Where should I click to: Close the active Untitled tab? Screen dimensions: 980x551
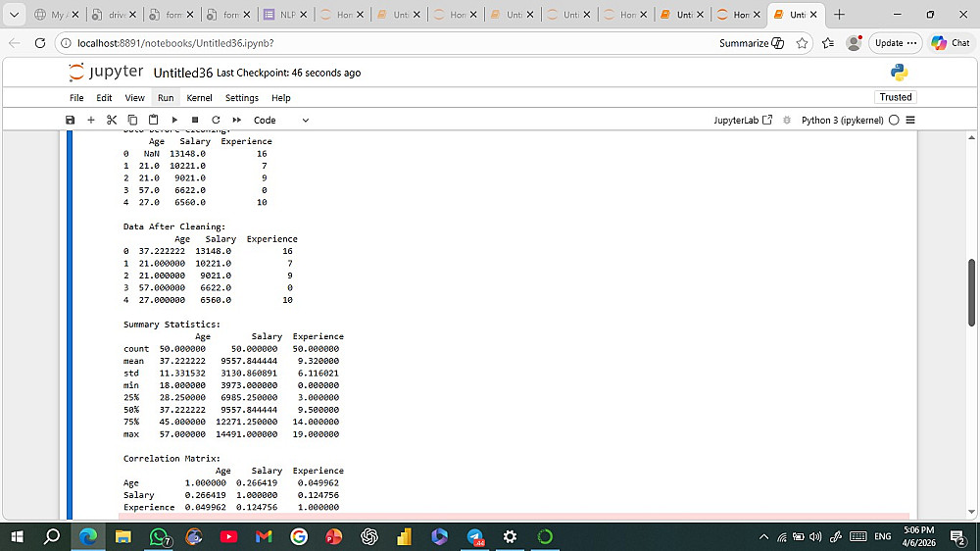[813, 15]
